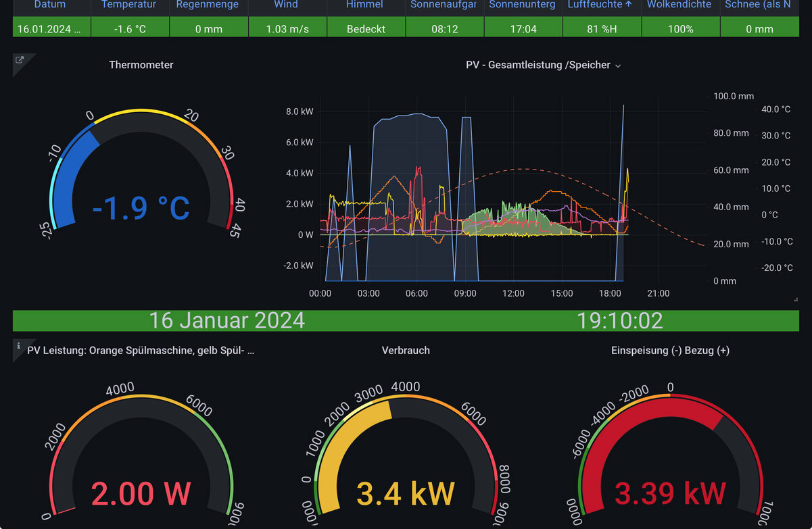Viewport: 812px width, 529px height.
Task: Sort by the Sonnenuntergang column header
Action: 522,5
